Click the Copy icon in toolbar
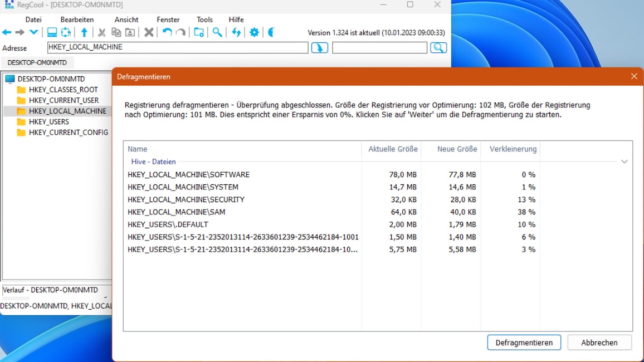The width and height of the screenshot is (644, 362). (116, 32)
